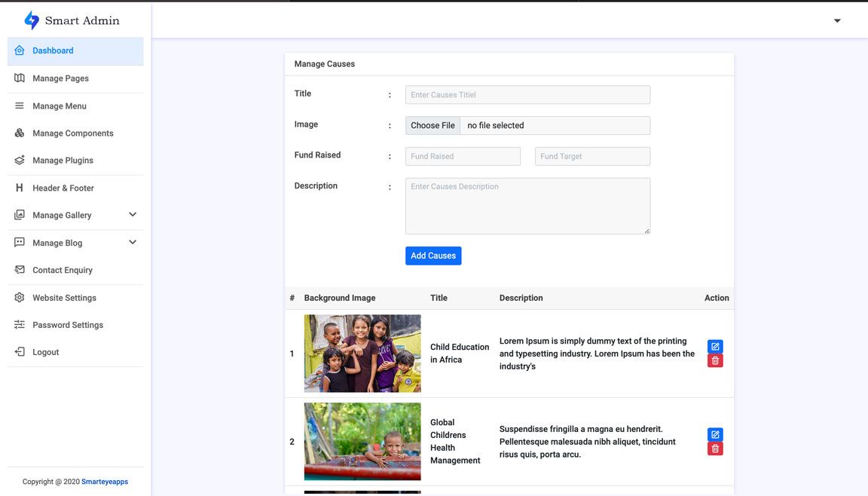Click the Manage Blog chat icon
Image resolution: width=868 pixels, height=496 pixels.
coord(20,243)
